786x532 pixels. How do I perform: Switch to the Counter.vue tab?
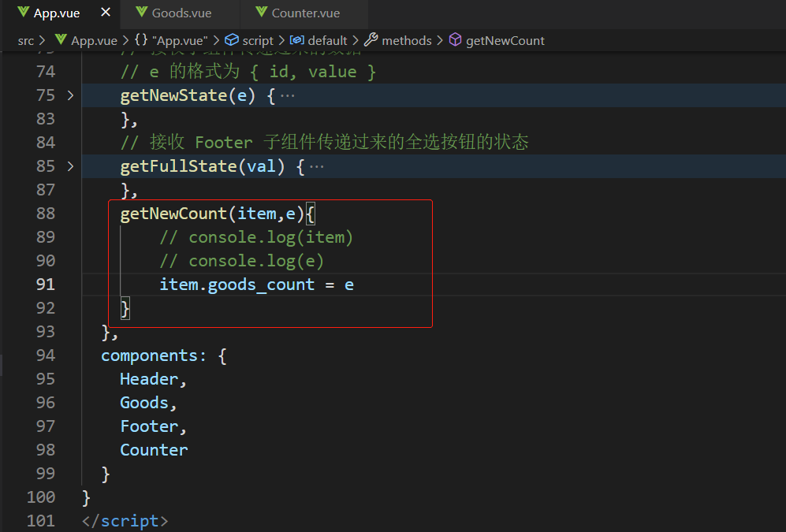point(305,13)
